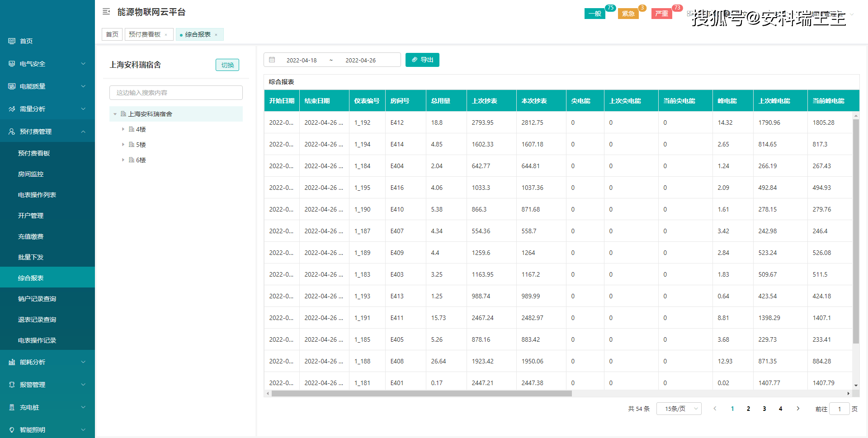The height and width of the screenshot is (438, 868).
Task: Click the sidebar collapse hamburger icon
Action: point(106,12)
